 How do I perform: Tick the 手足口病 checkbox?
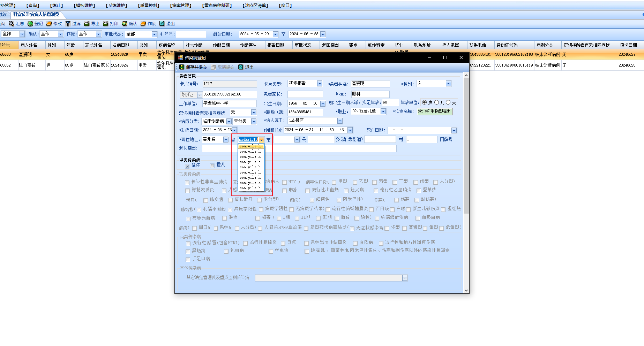pyautogui.click(x=188, y=260)
